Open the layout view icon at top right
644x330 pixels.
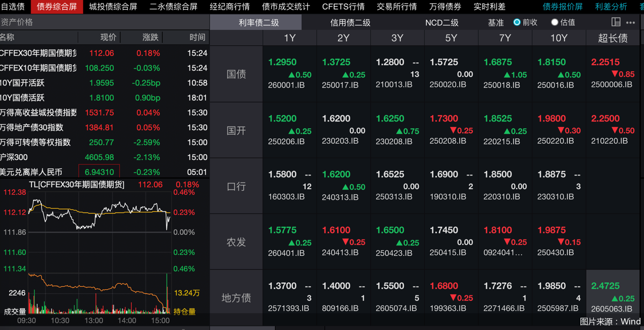click(616, 22)
